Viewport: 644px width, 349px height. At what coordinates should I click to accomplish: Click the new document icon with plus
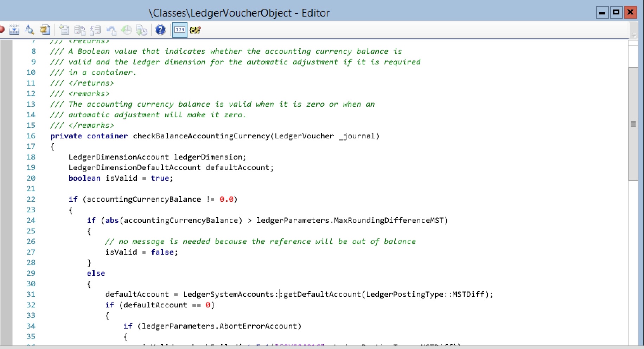click(x=64, y=30)
